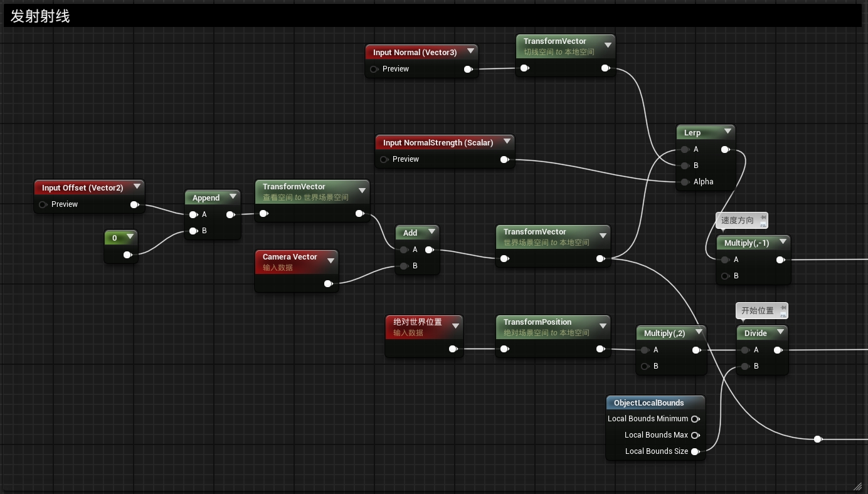Click the comment box resize grip

point(857,486)
